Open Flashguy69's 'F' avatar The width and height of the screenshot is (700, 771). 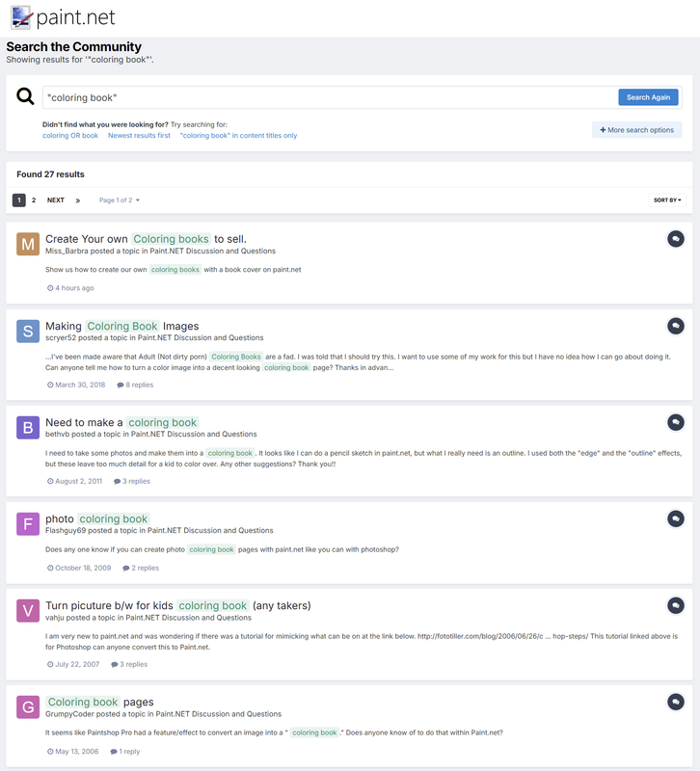click(x=28, y=523)
